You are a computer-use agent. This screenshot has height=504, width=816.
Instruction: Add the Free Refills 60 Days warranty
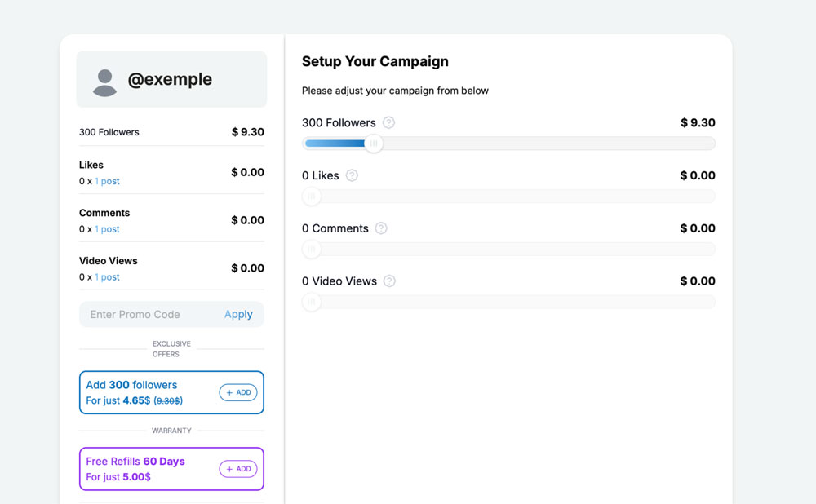237,469
